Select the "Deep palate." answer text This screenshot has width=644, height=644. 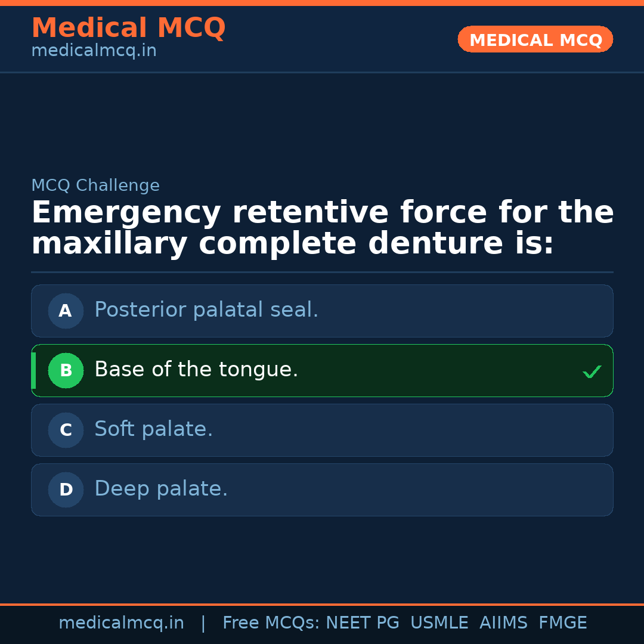tap(161, 489)
